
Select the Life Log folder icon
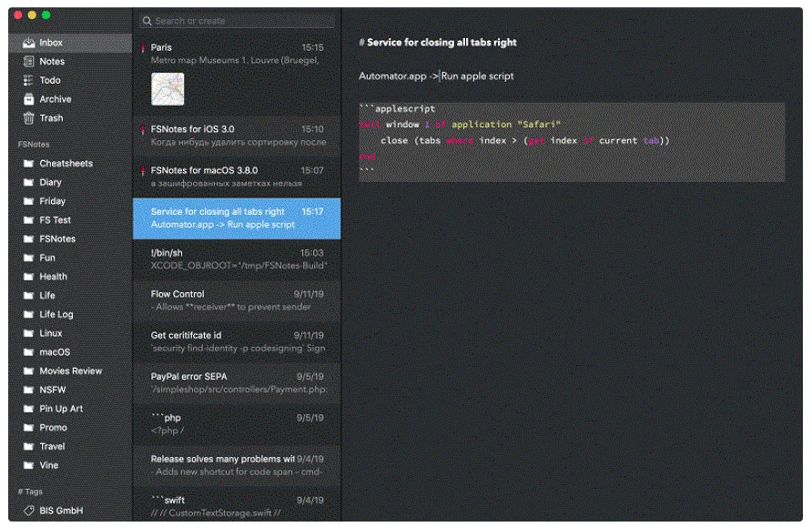[28, 314]
